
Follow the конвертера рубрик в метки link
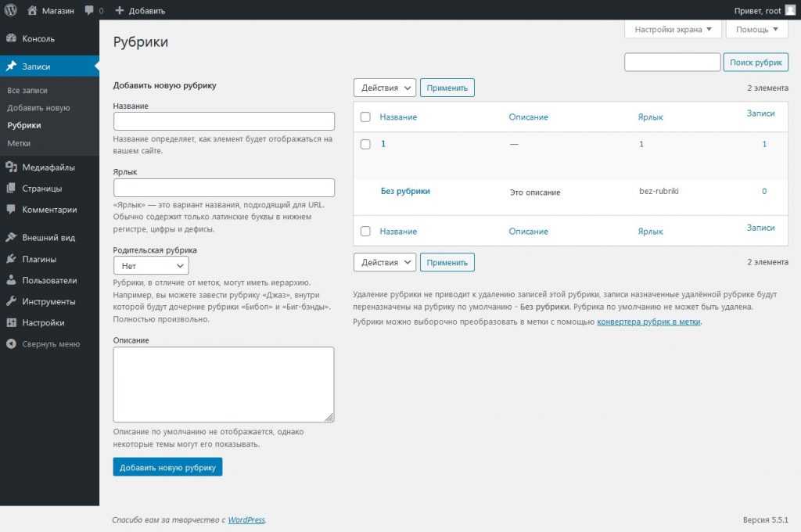pos(648,322)
